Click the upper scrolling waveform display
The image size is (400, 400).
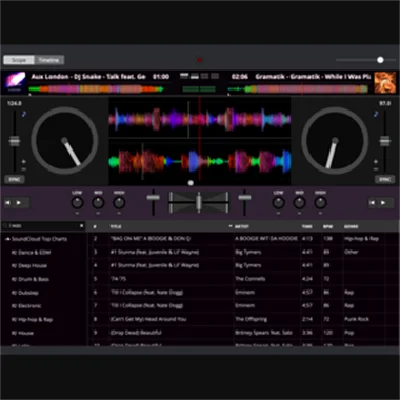(200, 119)
